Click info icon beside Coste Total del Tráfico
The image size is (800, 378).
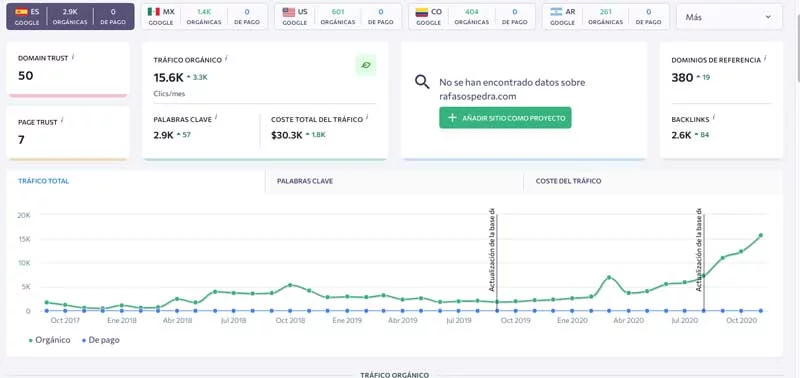[367, 117]
